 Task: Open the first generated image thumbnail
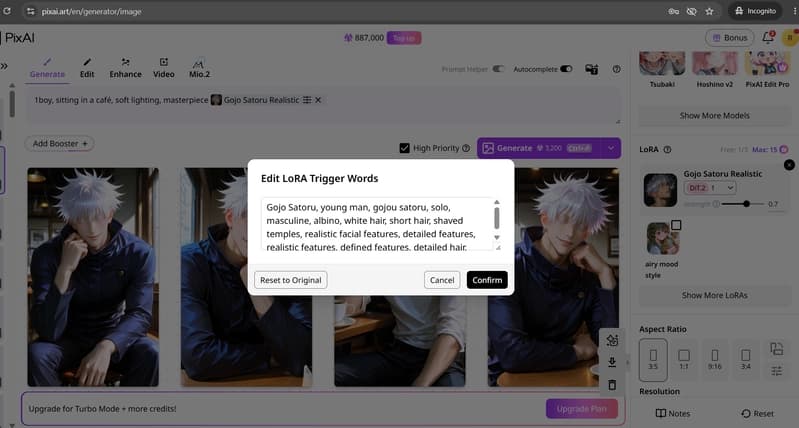point(93,277)
